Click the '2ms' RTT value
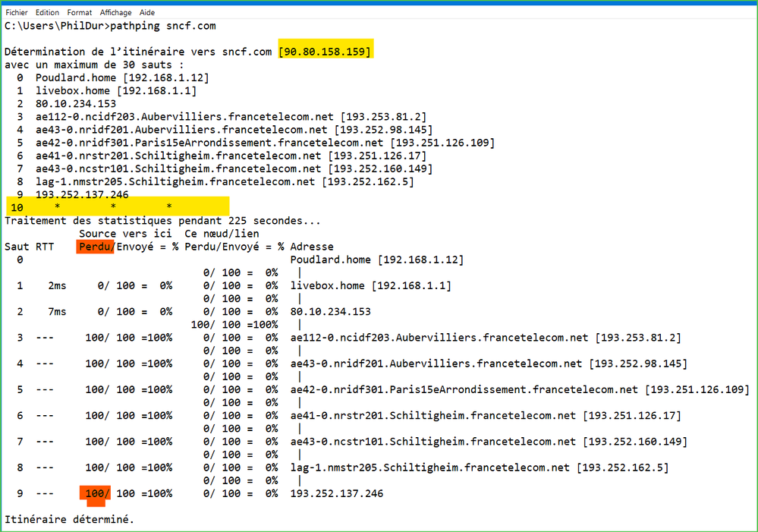 (57, 286)
